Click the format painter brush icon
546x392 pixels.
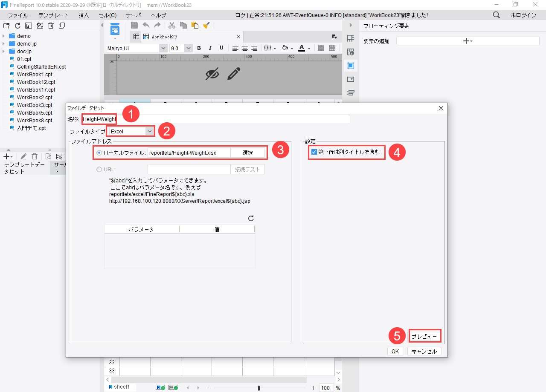206,25
